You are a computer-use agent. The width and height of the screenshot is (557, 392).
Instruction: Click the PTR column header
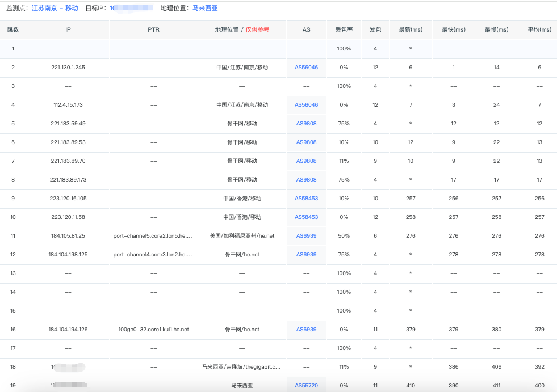point(153,30)
